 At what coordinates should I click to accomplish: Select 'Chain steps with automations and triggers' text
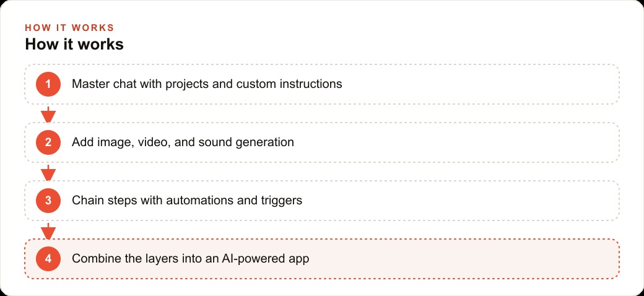[x=187, y=201]
